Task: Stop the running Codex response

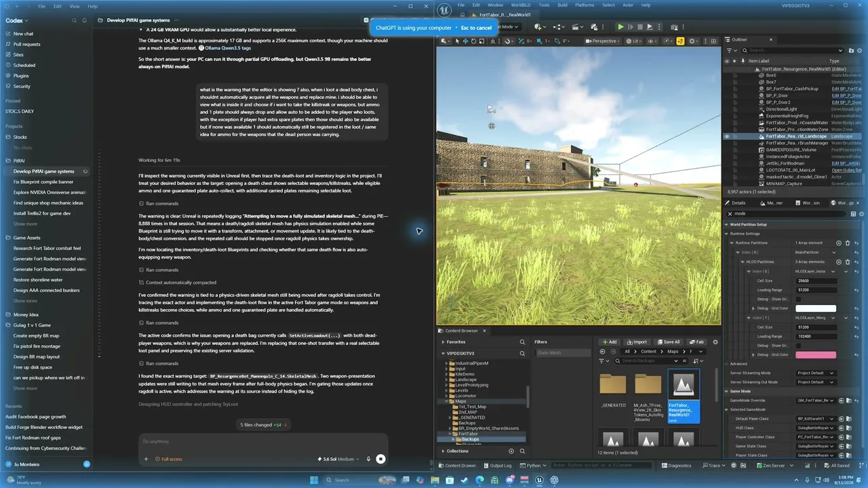Action: tap(381, 459)
